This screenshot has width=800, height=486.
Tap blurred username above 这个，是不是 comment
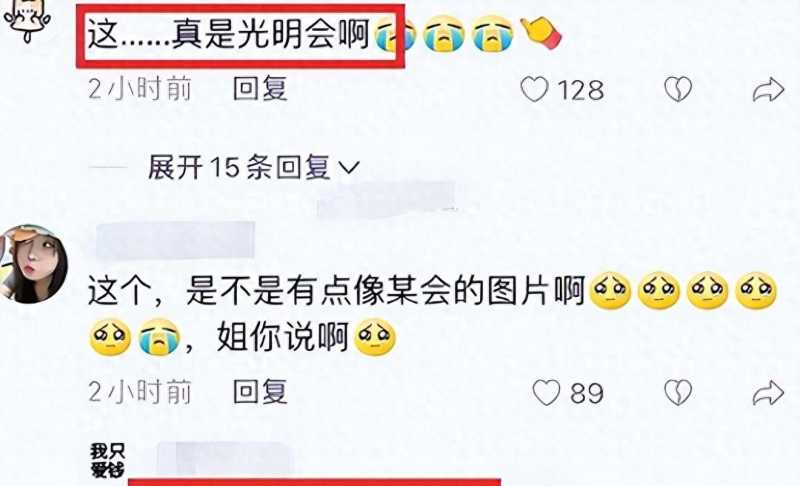click(175, 239)
